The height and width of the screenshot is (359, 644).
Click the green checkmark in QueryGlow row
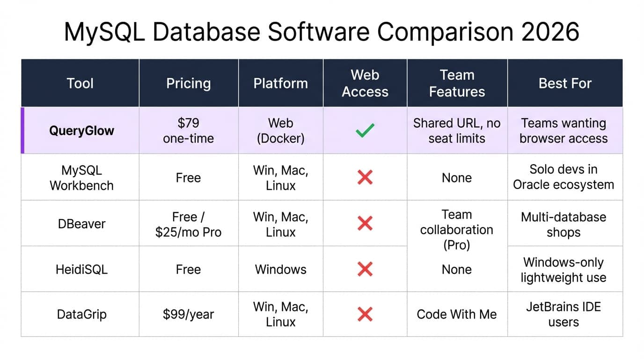coord(365,130)
